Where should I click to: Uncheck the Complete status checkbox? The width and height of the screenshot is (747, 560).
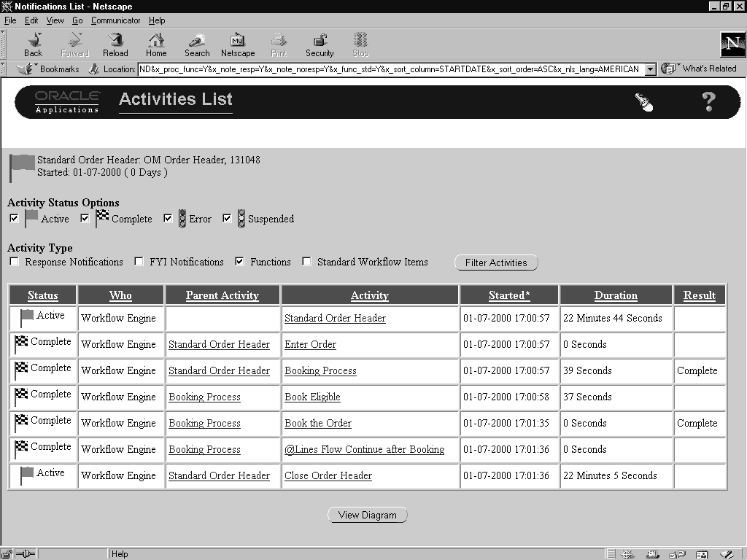85,219
